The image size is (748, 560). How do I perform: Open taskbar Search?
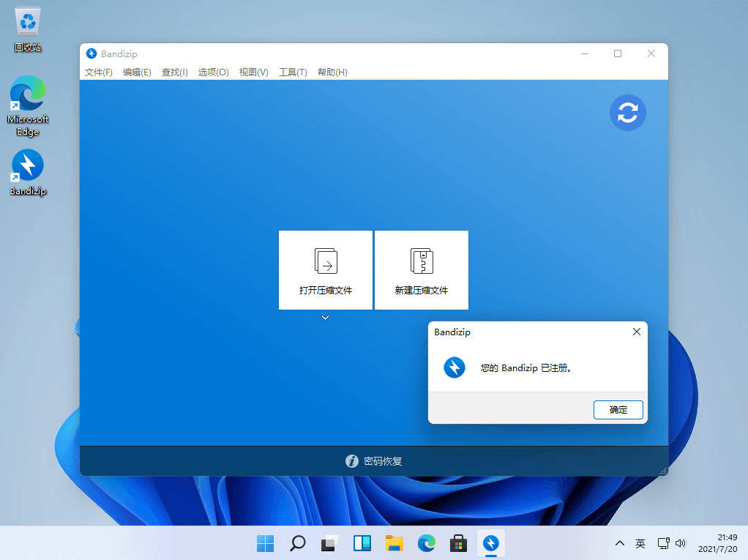[298, 543]
